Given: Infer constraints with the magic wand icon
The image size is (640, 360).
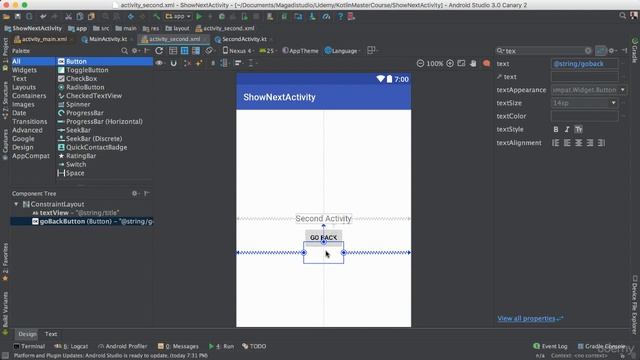Looking at the screenshot, I should pos(199,63).
